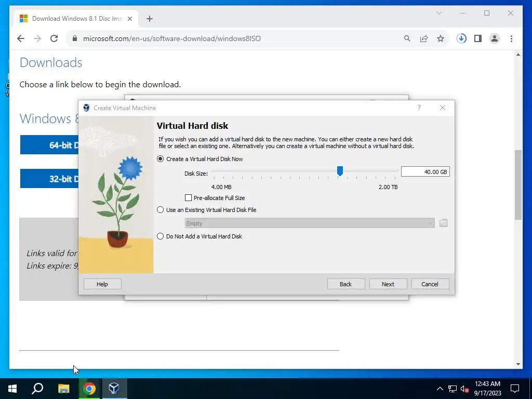Click the Chrome back arrow

tap(21, 38)
